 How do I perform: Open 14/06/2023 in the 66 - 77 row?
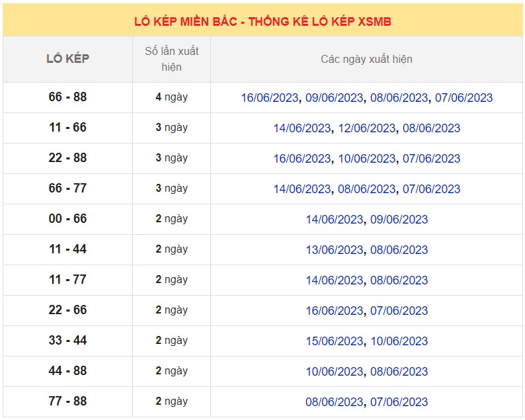tap(302, 189)
